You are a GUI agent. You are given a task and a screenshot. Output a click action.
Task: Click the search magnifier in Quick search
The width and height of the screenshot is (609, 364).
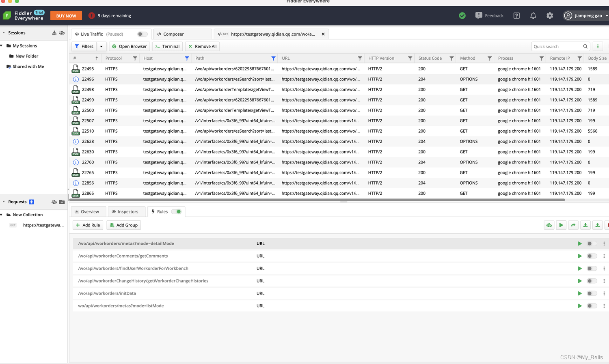[585, 46]
